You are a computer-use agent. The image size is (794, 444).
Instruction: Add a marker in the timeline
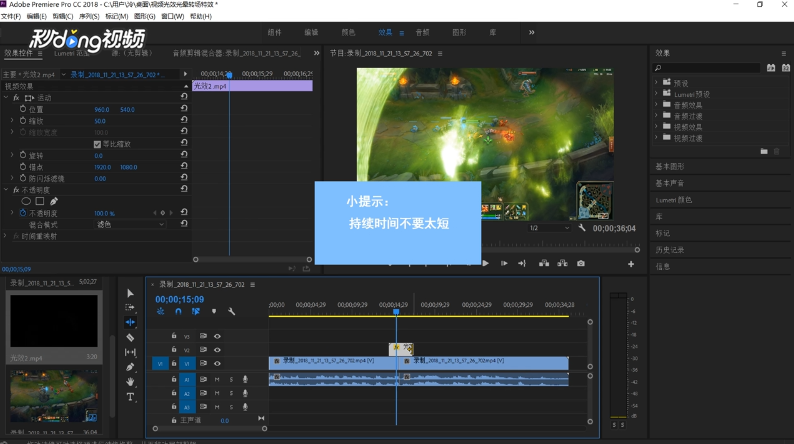(214, 311)
